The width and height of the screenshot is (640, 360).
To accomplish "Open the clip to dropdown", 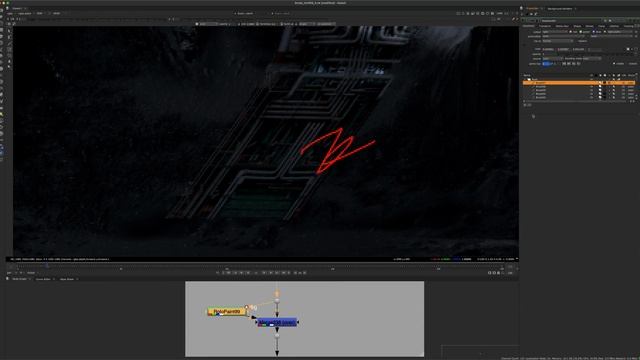I will 558,41.
